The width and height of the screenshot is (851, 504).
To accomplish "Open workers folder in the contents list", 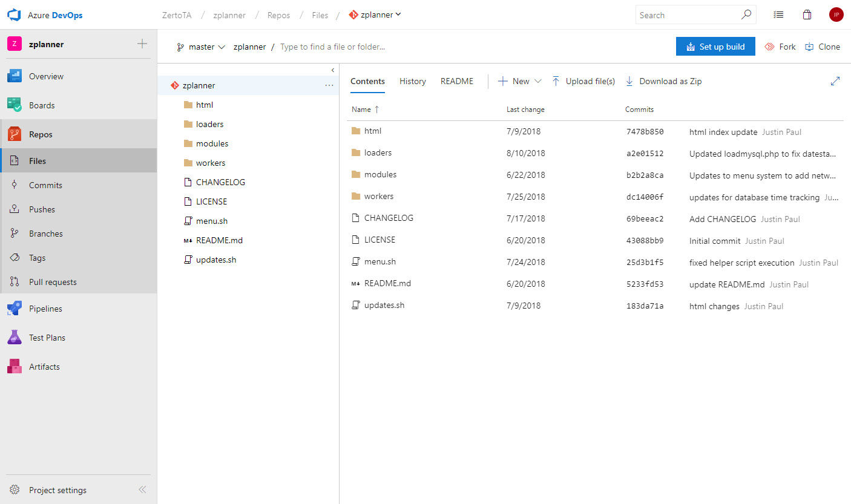I will 379,196.
